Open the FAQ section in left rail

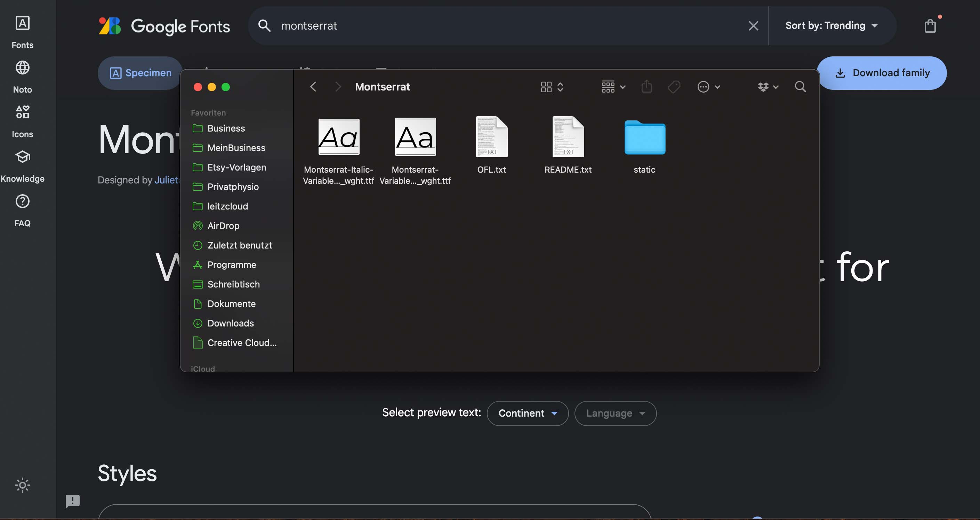[x=23, y=210]
